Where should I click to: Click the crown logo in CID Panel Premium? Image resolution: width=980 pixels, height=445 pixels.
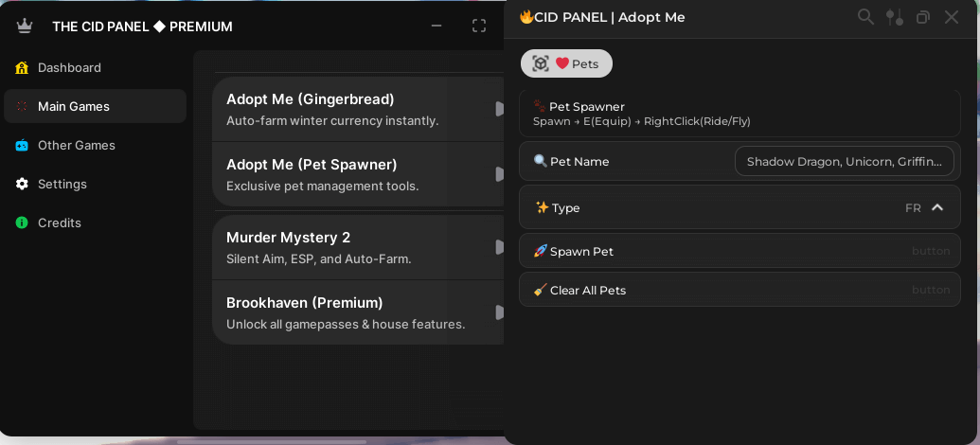(24, 26)
